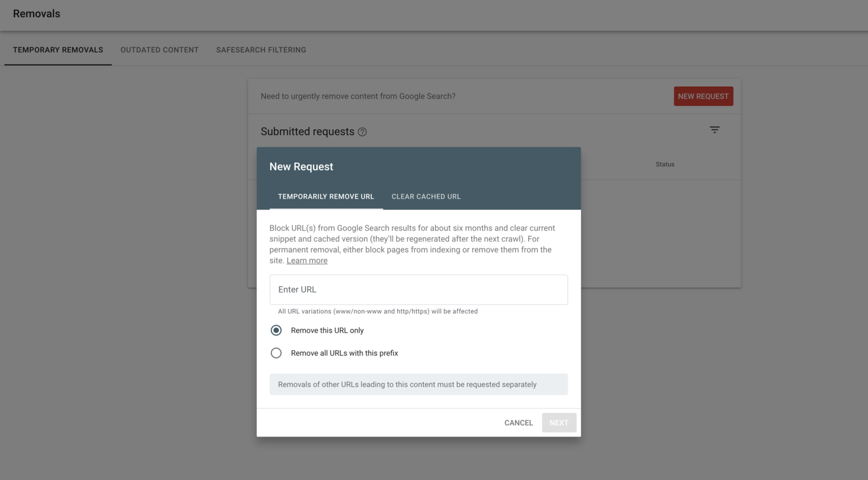Screen dimensions: 868x480
Task: Open the SAFESEARCH FILTERING tab
Action: tap(261, 50)
